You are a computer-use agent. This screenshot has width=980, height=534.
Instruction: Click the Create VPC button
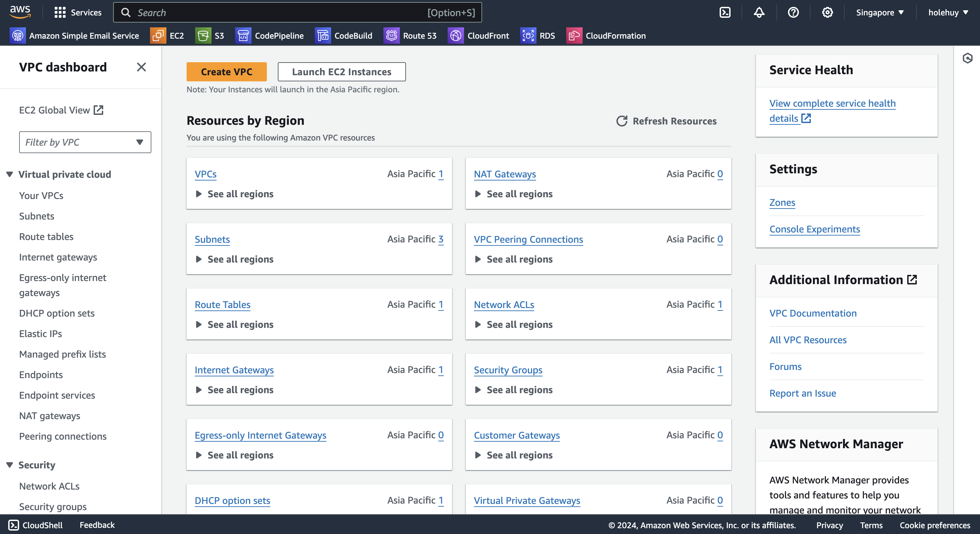tap(226, 71)
